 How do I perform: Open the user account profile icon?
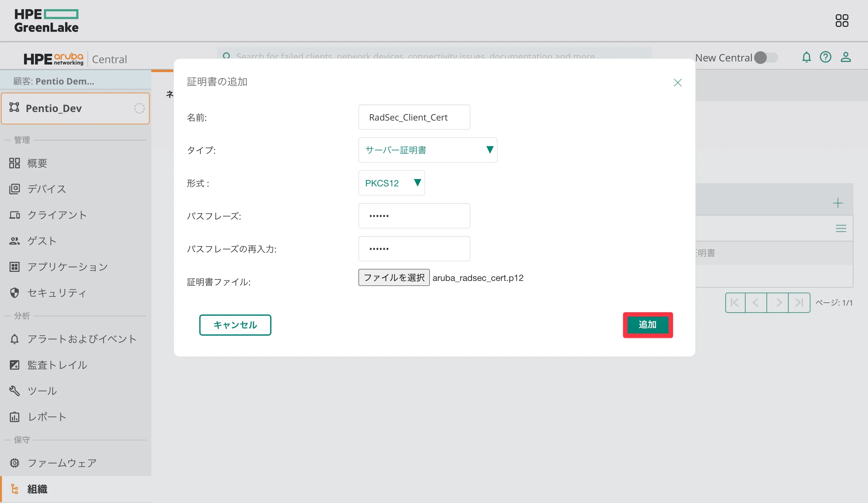[845, 57]
